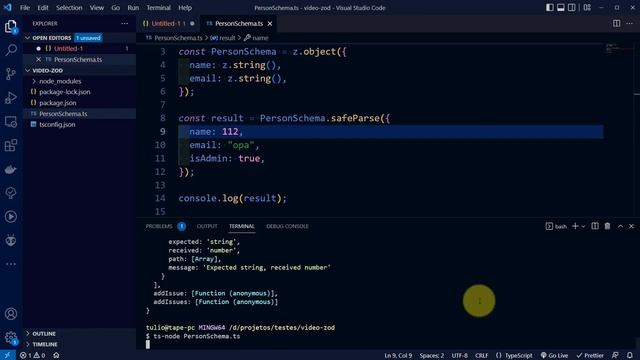Open Remote Explorer view
Screen dimensions: 640x360
[x=11, y=122]
